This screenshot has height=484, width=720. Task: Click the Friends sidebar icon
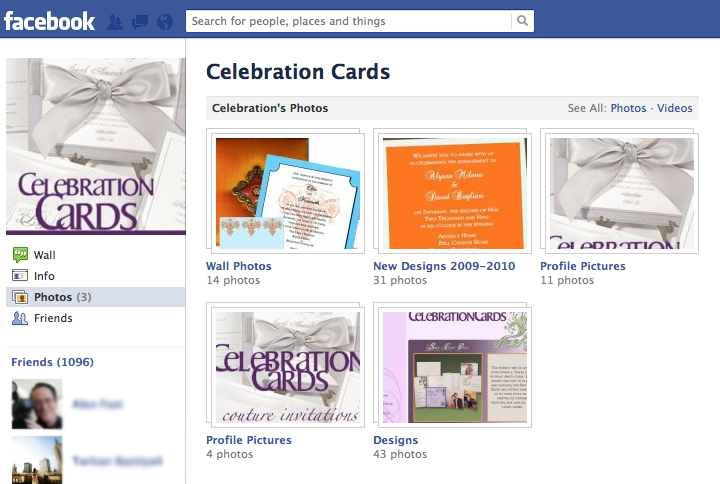point(19,318)
